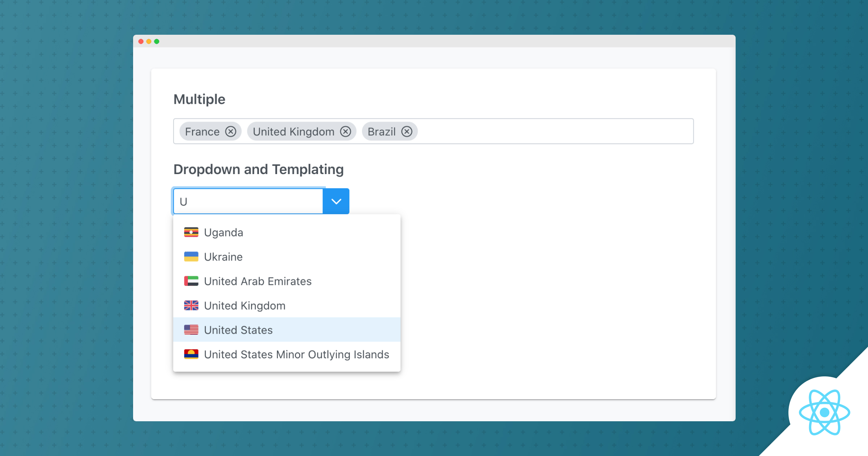Select United States Minor Outlying Islands option
Viewport: 868px width, 456px height.
[297, 354]
